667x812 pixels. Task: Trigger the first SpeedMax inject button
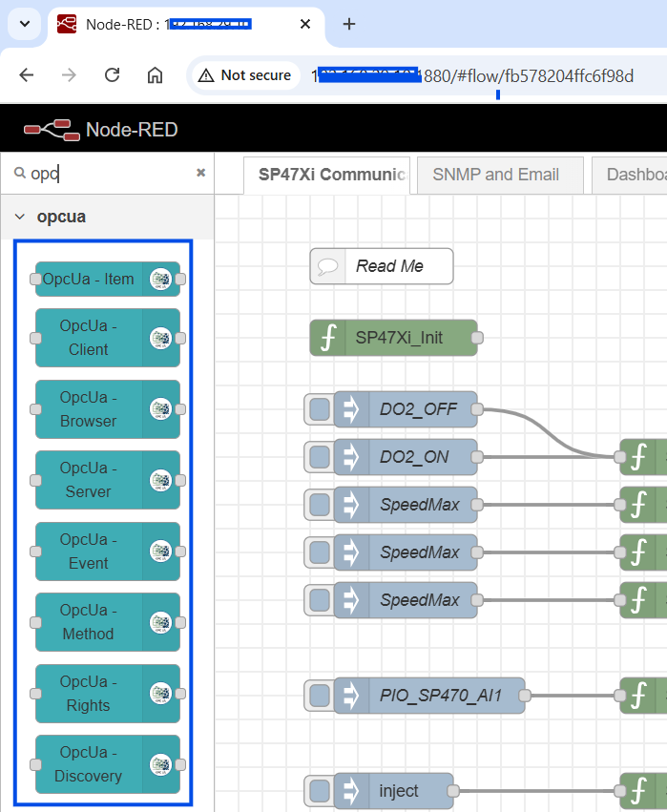(x=320, y=505)
